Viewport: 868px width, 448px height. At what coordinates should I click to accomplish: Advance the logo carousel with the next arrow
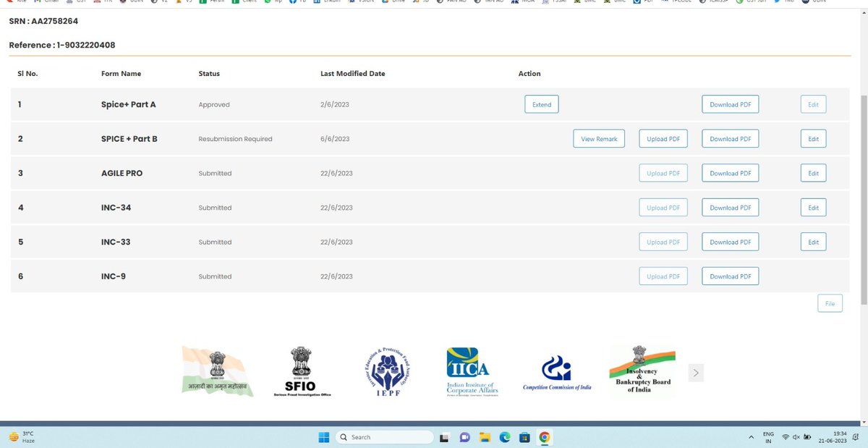(x=696, y=373)
